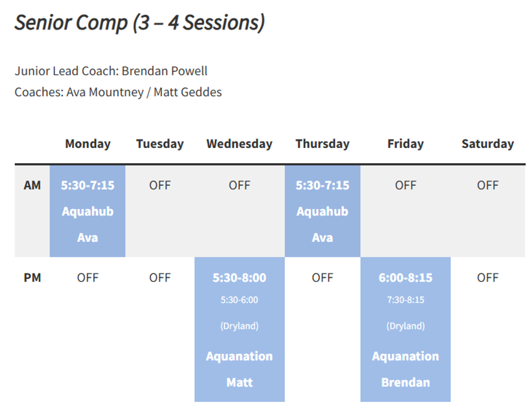Screen dimensions: 532x414
Task: Click the AM row label
Action: pos(32,185)
